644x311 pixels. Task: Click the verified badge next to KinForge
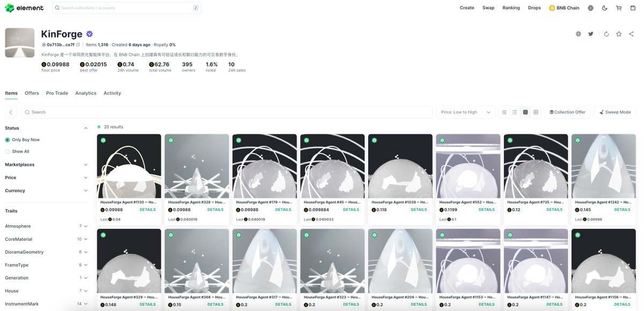(x=90, y=34)
